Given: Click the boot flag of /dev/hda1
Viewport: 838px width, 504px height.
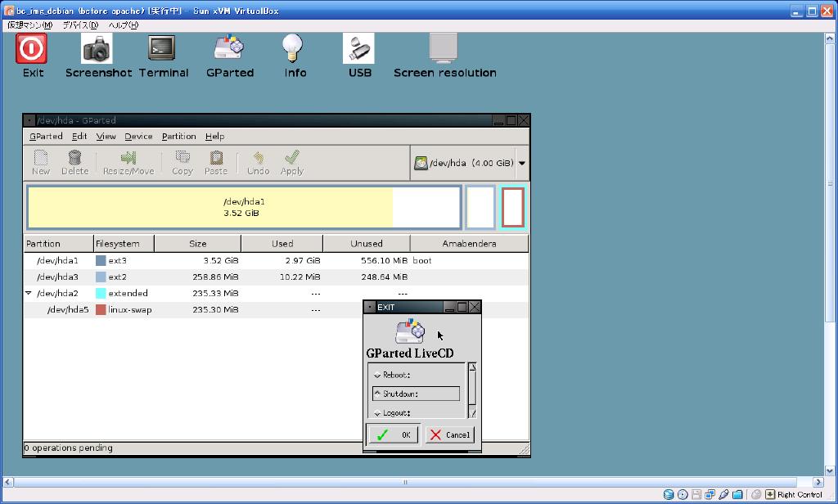Looking at the screenshot, I should pyautogui.click(x=421, y=260).
